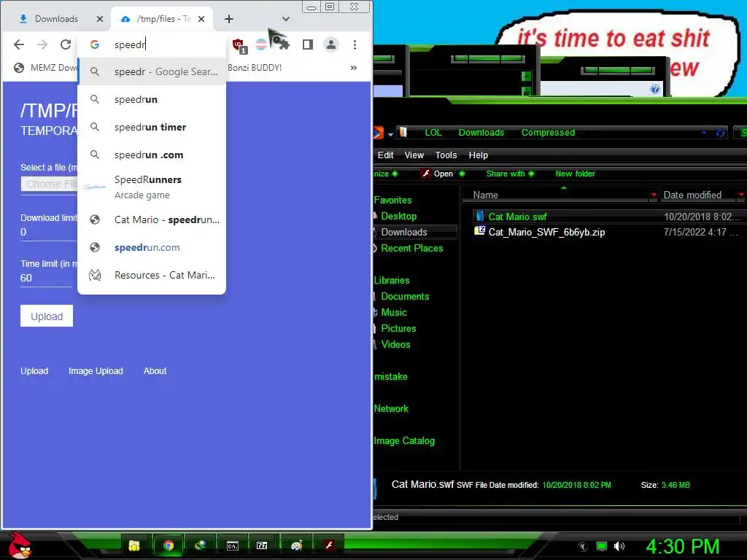Expand the Share with dropdown
747x560 pixels.
coord(531,174)
